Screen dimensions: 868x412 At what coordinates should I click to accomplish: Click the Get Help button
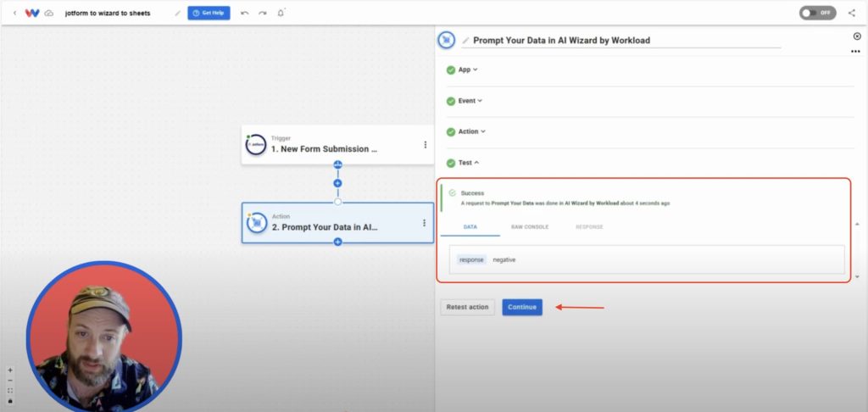(x=209, y=13)
